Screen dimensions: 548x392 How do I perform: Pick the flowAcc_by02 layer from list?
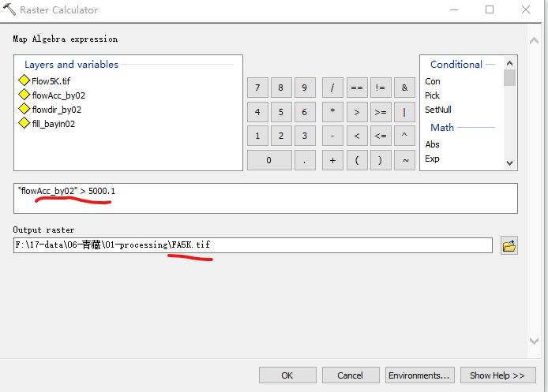[58, 95]
